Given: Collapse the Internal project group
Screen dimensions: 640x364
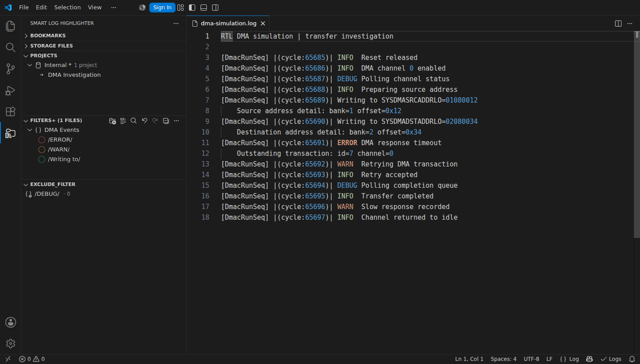Looking at the screenshot, I should click(x=30, y=65).
